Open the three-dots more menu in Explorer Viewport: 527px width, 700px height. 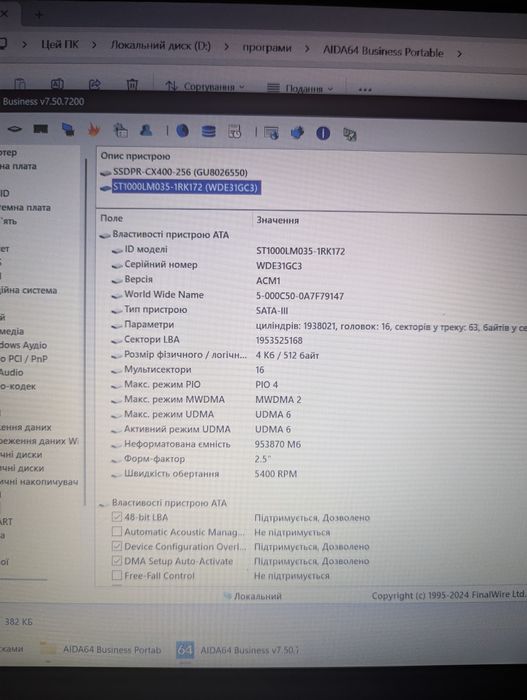(365, 90)
